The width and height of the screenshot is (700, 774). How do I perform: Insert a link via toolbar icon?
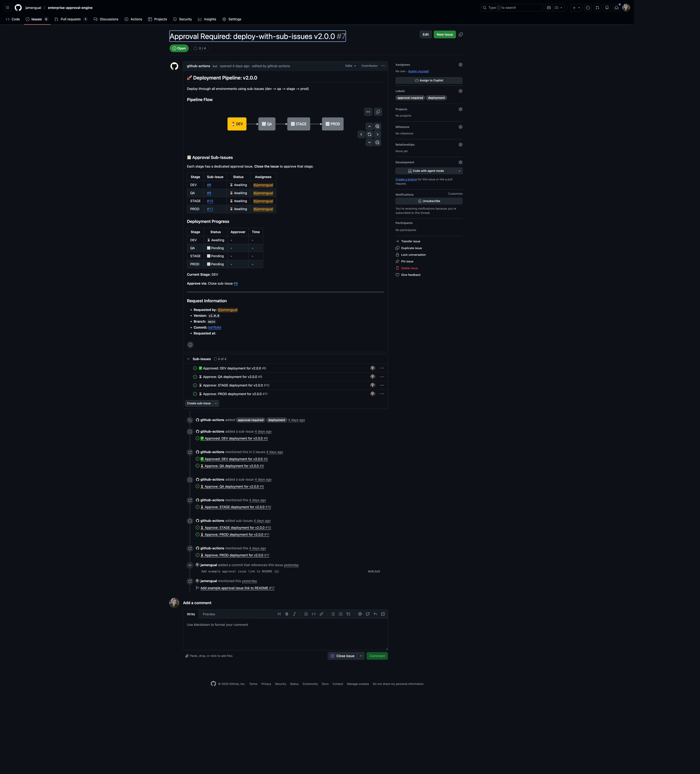321,614
